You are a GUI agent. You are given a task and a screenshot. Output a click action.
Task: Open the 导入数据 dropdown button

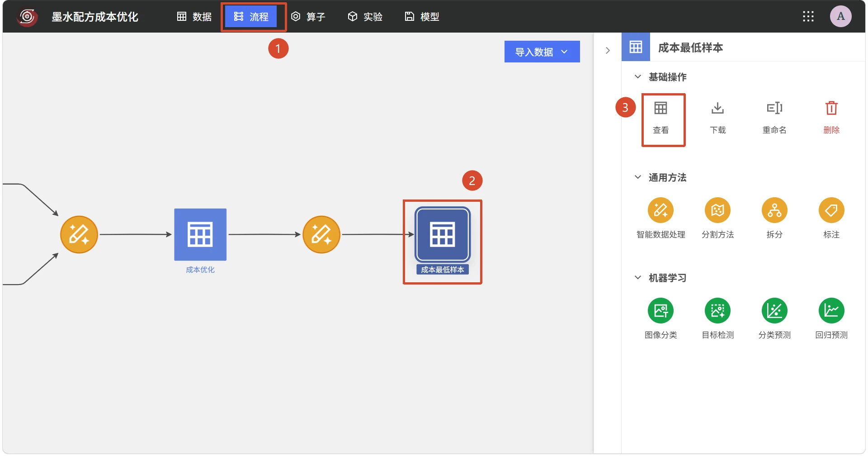542,52
